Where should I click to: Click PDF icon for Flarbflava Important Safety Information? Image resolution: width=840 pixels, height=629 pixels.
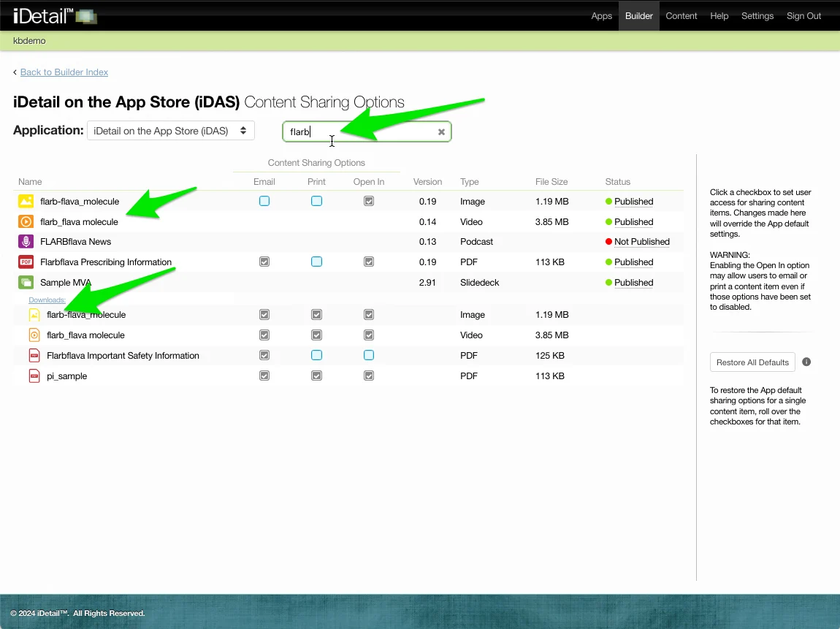tap(34, 355)
